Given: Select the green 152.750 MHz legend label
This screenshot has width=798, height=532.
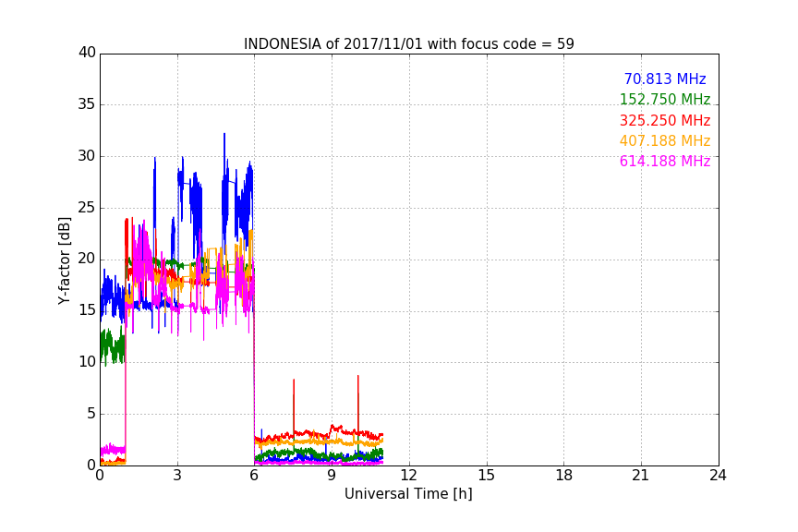Looking at the screenshot, I should (665, 99).
